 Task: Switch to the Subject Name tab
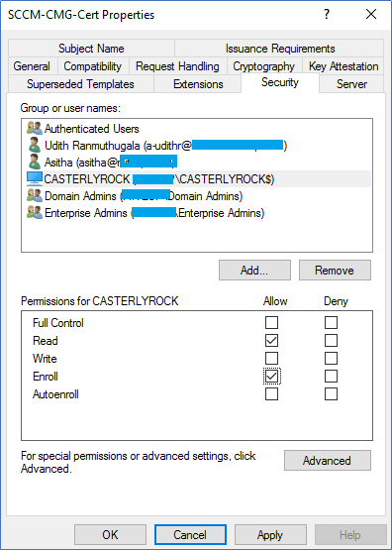pos(91,48)
